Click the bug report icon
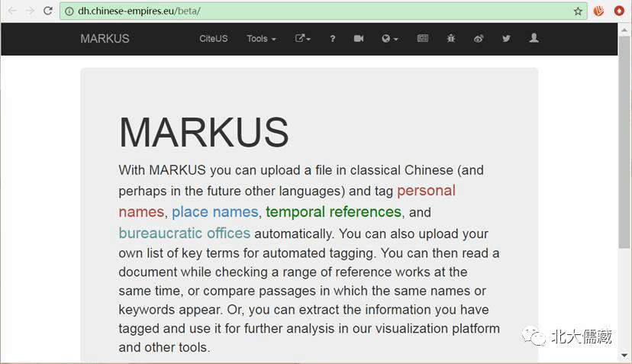This screenshot has height=364, width=632. click(x=451, y=39)
